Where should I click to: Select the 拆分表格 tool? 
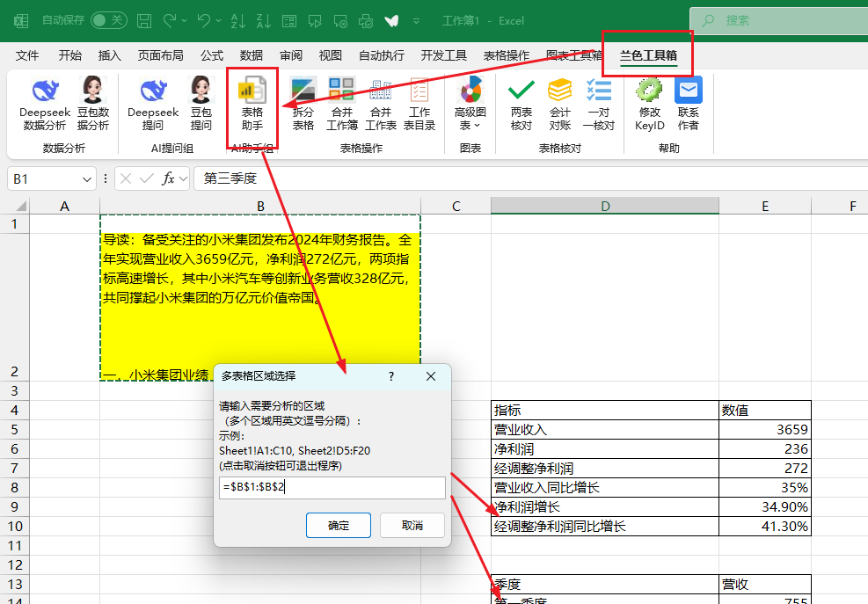click(303, 104)
